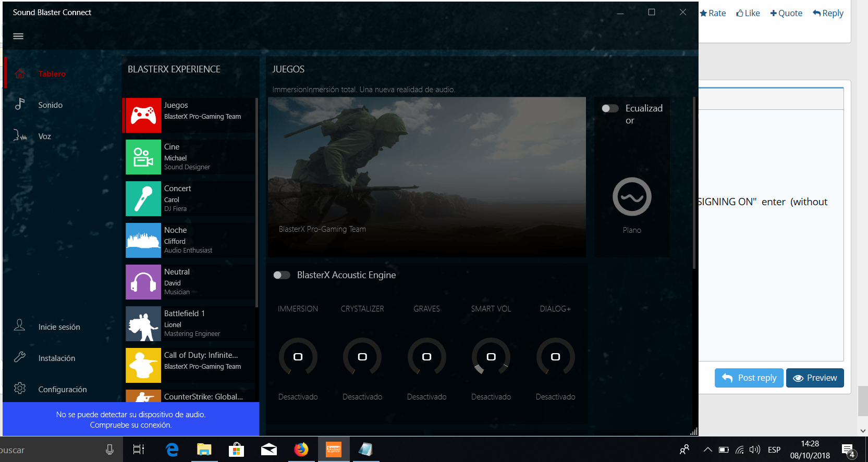868x462 pixels.
Task: Click the battery icon in system tray
Action: pos(724,449)
